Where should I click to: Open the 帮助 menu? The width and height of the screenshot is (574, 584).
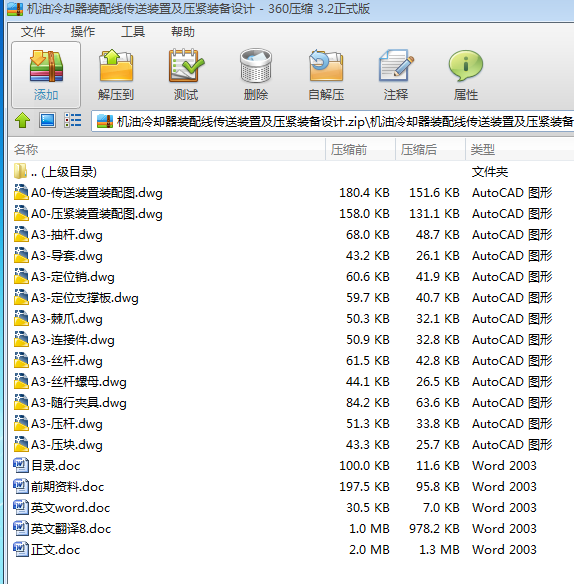(x=183, y=32)
